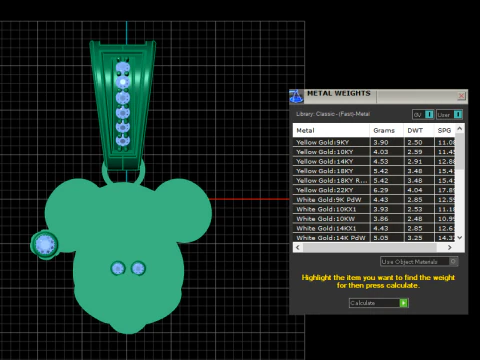Screen dimensions: 480x360
Task: Click the 2.50 DWT value
Action: pyautogui.click(x=415, y=142)
